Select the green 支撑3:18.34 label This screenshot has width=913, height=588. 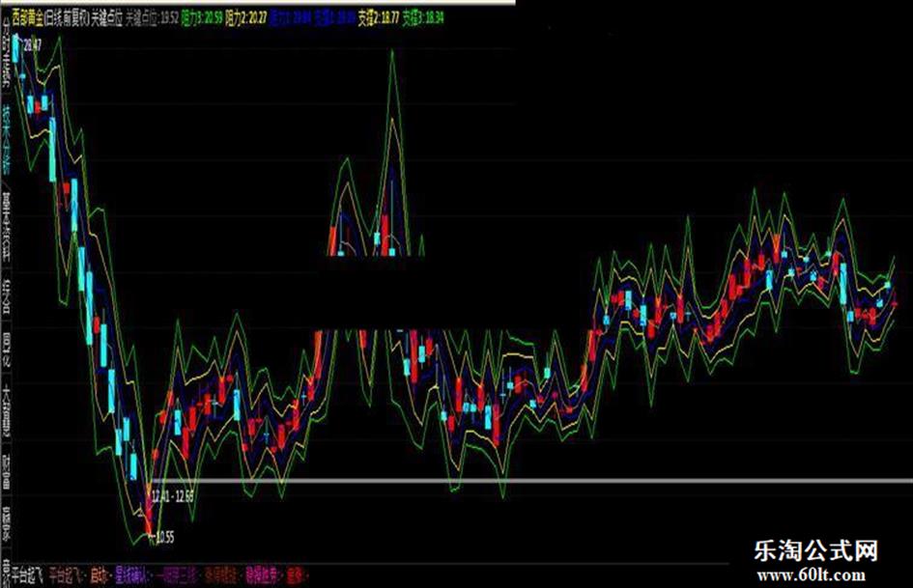pos(423,16)
